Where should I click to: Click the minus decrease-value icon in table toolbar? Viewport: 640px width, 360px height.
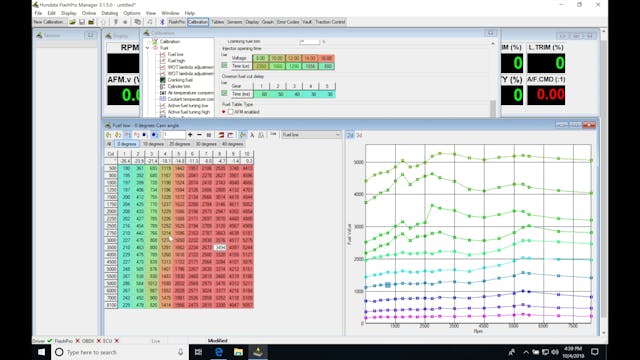199,135
